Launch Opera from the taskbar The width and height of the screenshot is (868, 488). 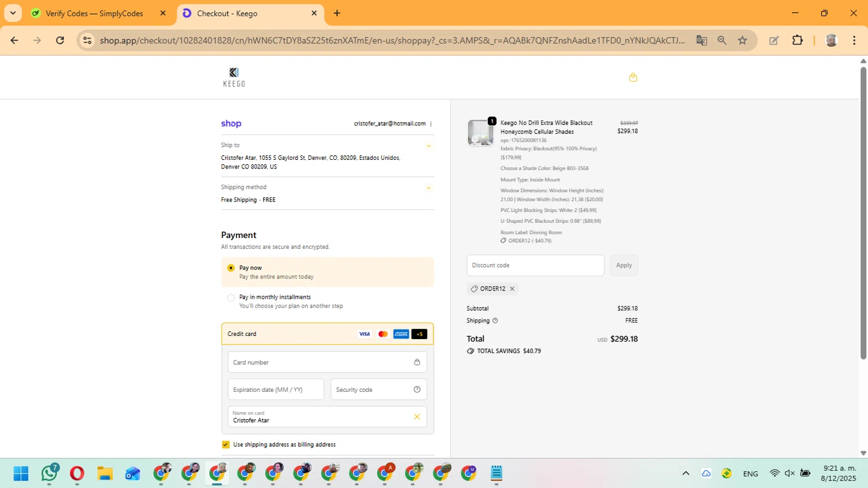tap(77, 474)
